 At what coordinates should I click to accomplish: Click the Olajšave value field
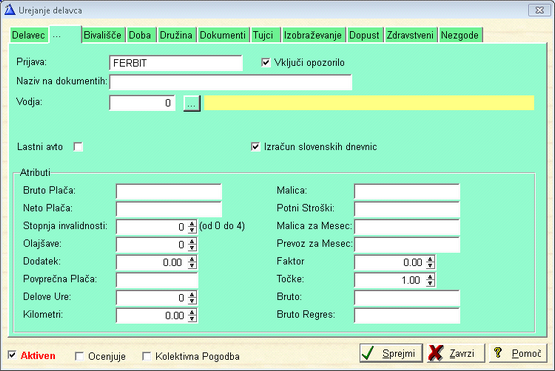(x=152, y=245)
